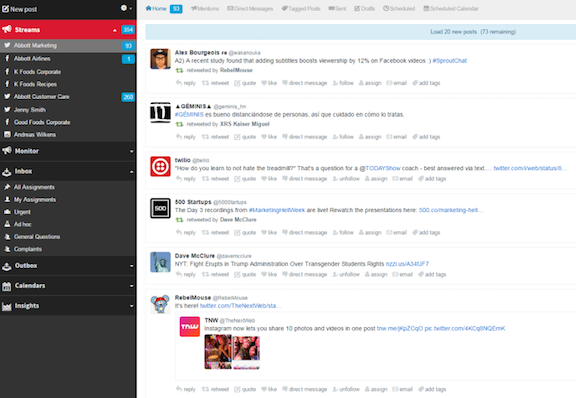Open the Complaints inbox folder

coord(68,249)
